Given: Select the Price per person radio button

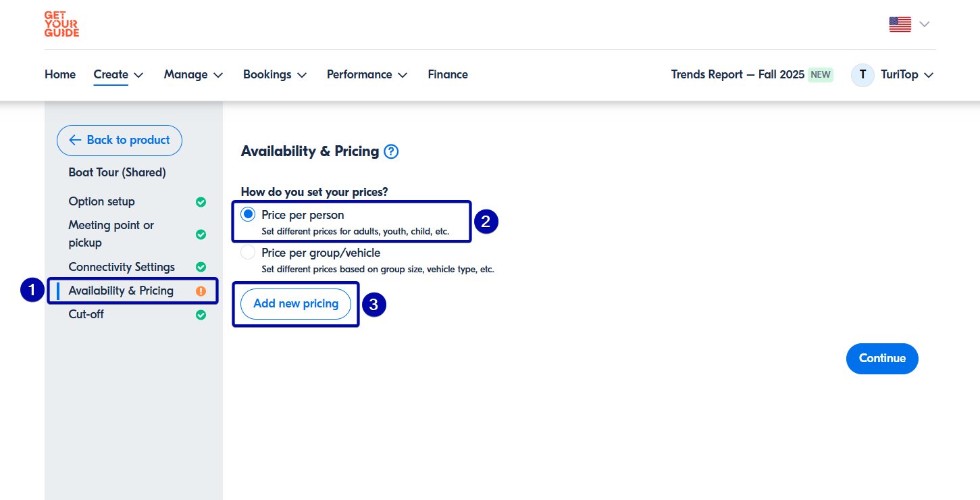Looking at the screenshot, I should point(249,215).
